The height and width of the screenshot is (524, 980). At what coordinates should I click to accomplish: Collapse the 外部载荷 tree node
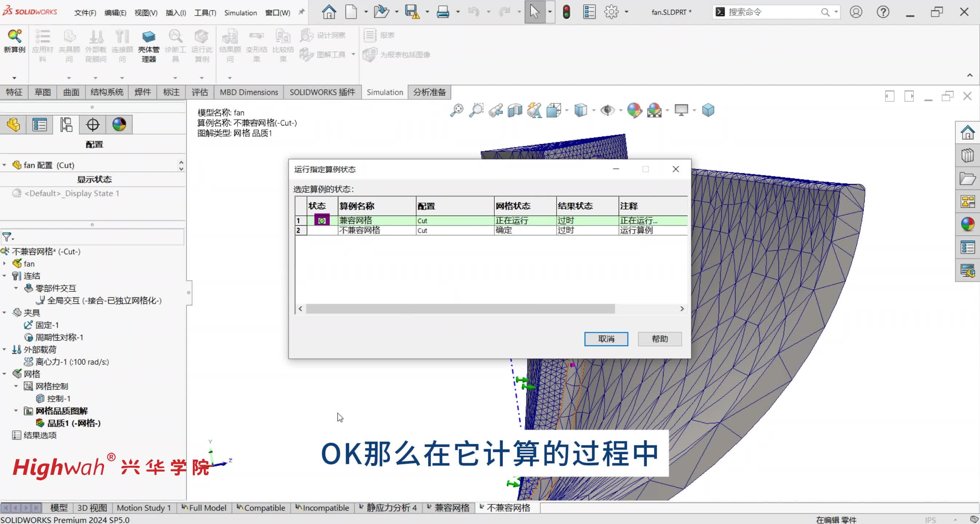coord(5,350)
